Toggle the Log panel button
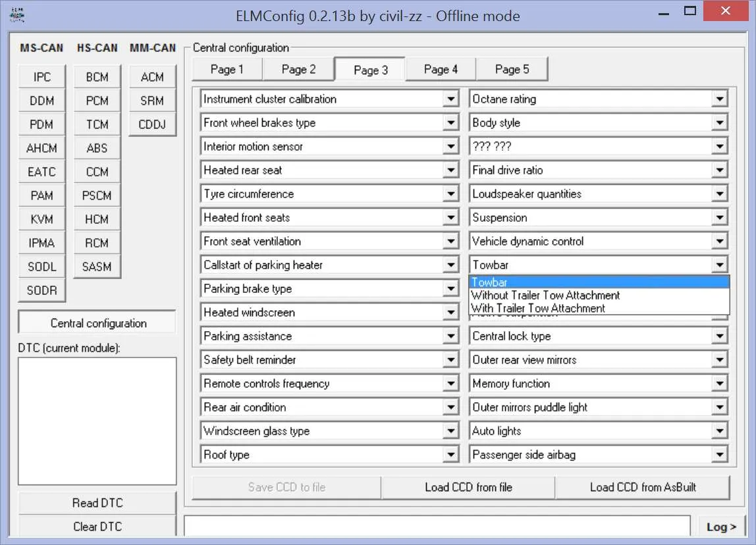756x545 pixels. 721,527
